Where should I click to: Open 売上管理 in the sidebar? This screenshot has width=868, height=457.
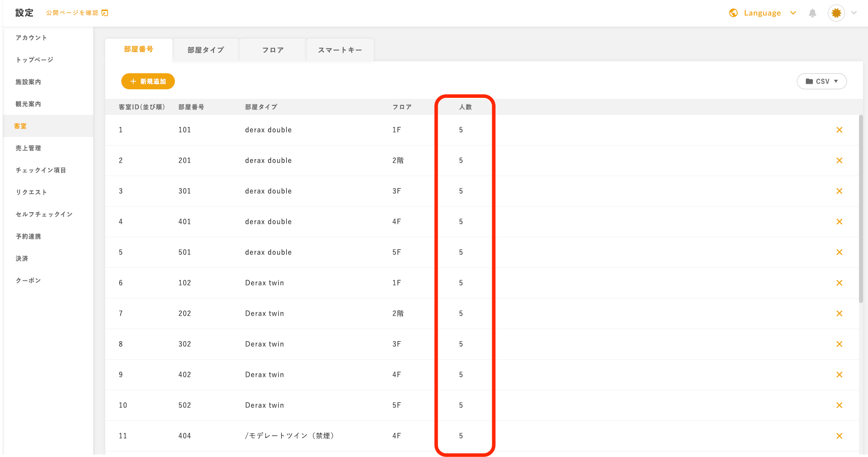pos(28,148)
